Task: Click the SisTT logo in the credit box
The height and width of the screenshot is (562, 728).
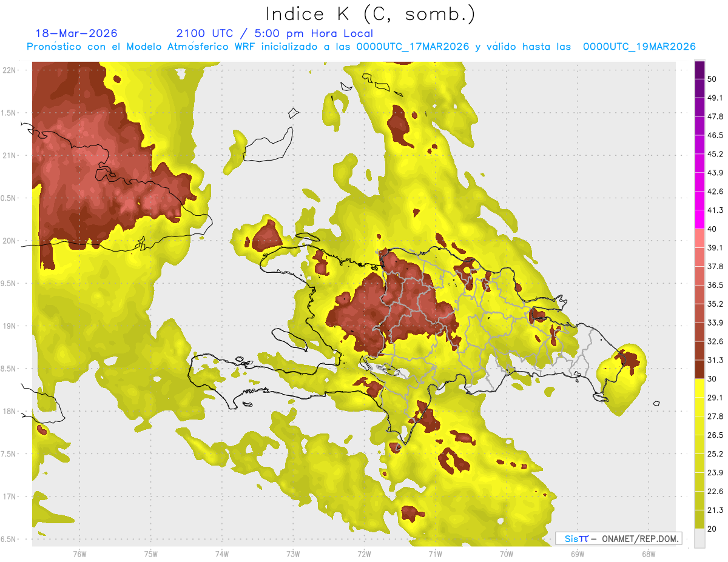Action: (x=576, y=538)
